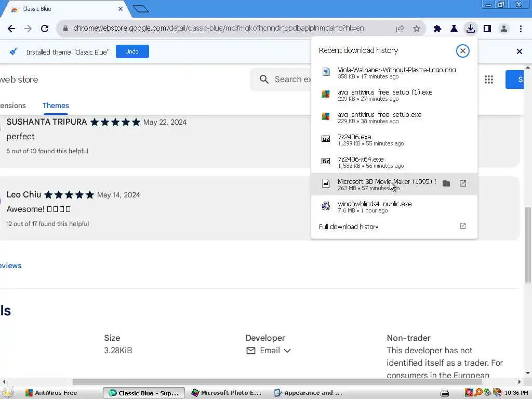The width and height of the screenshot is (532, 399).
Task: Switch to AntiVirus Free taskbar window
Action: [x=51, y=393]
